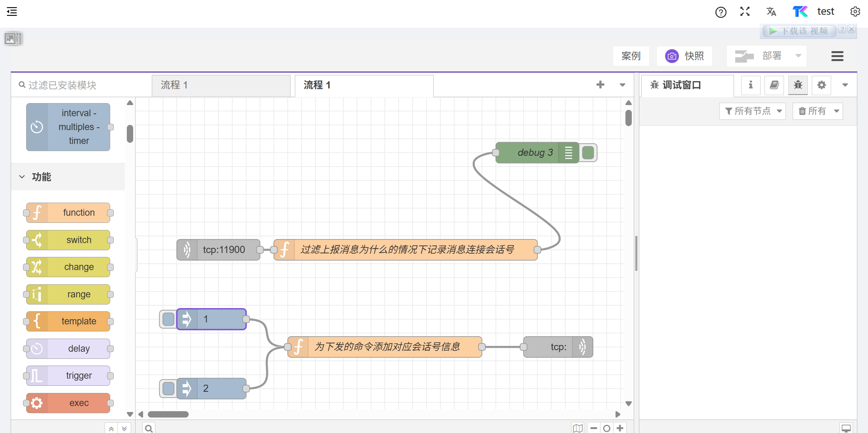Viewport: 868px width, 433px height.
Task: Switch to the first 流程 1 tab
Action: point(220,85)
